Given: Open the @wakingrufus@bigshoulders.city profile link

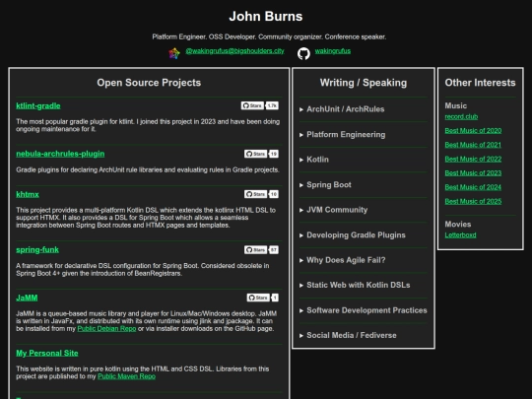Looking at the screenshot, I should pyautogui.click(x=234, y=51).
